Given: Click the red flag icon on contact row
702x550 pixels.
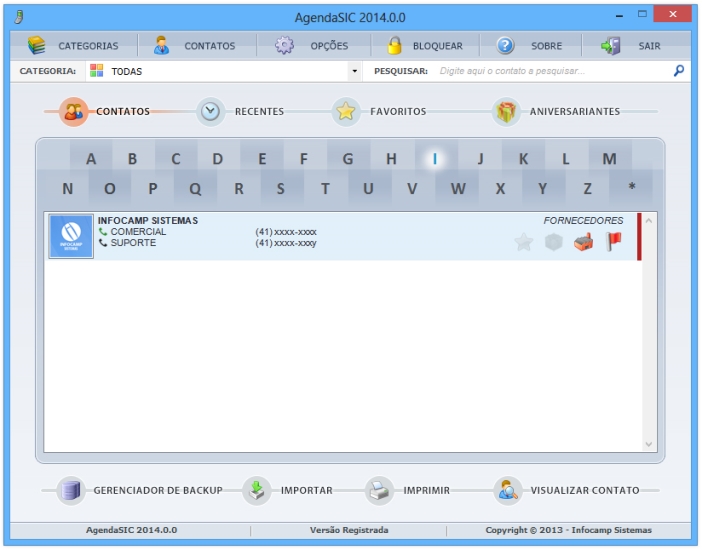Looking at the screenshot, I should (x=614, y=242).
